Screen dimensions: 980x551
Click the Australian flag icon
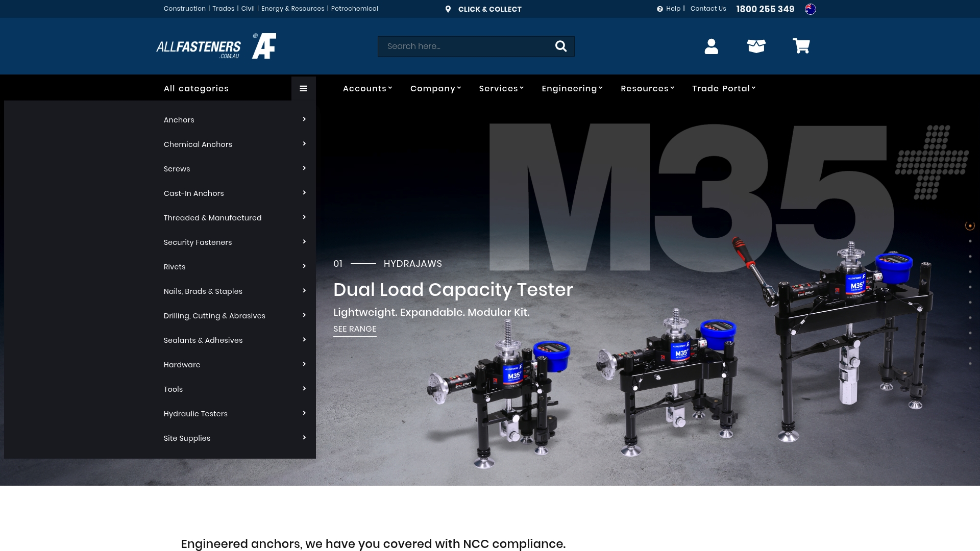[811, 9]
